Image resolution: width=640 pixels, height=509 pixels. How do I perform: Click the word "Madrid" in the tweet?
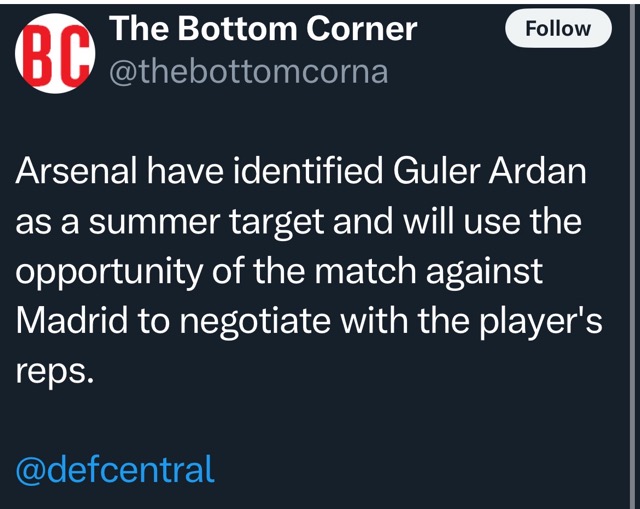point(68,323)
